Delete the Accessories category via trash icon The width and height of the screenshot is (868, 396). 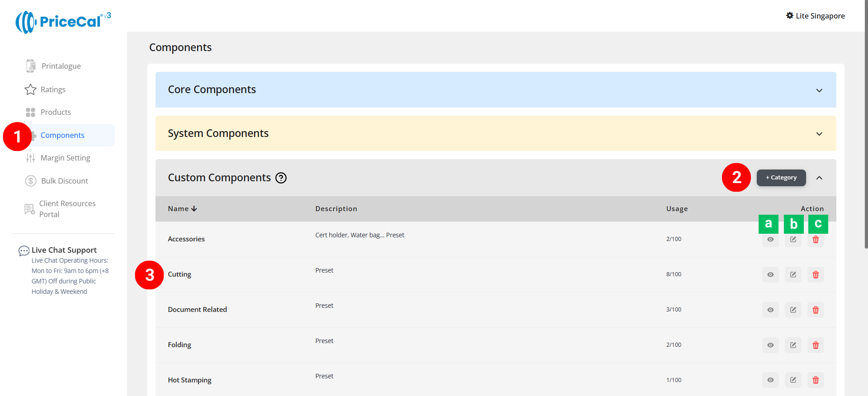pos(816,240)
